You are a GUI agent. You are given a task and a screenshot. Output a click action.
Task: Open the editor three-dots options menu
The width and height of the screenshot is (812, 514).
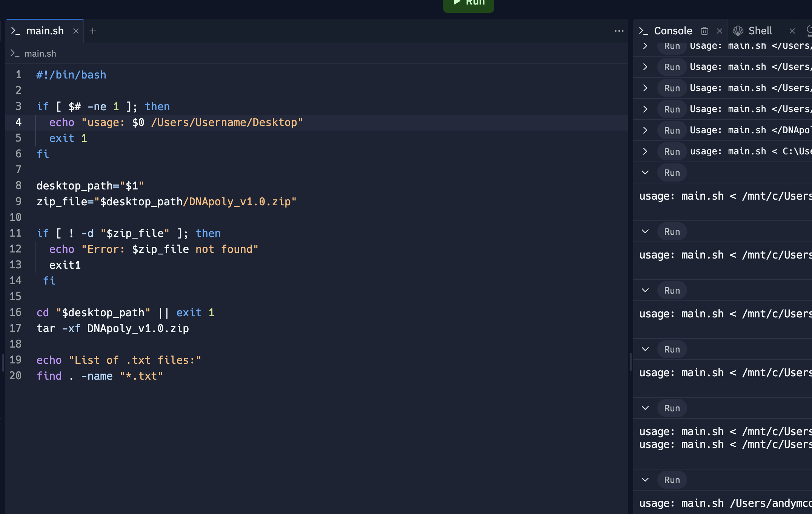619,31
